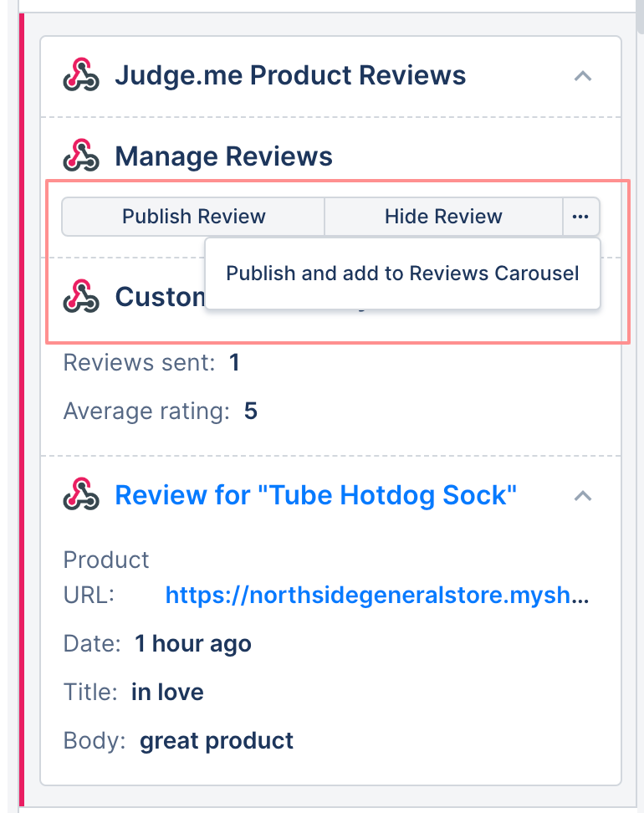Click the webhook icon beside Judge.me Product Reviews
This screenshot has height=813, width=644.
81,75
